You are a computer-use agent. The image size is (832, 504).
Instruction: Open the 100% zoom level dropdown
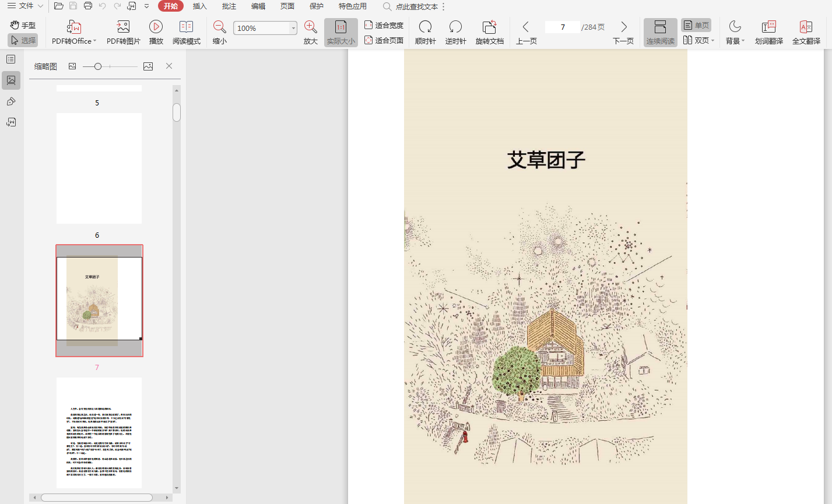click(293, 28)
